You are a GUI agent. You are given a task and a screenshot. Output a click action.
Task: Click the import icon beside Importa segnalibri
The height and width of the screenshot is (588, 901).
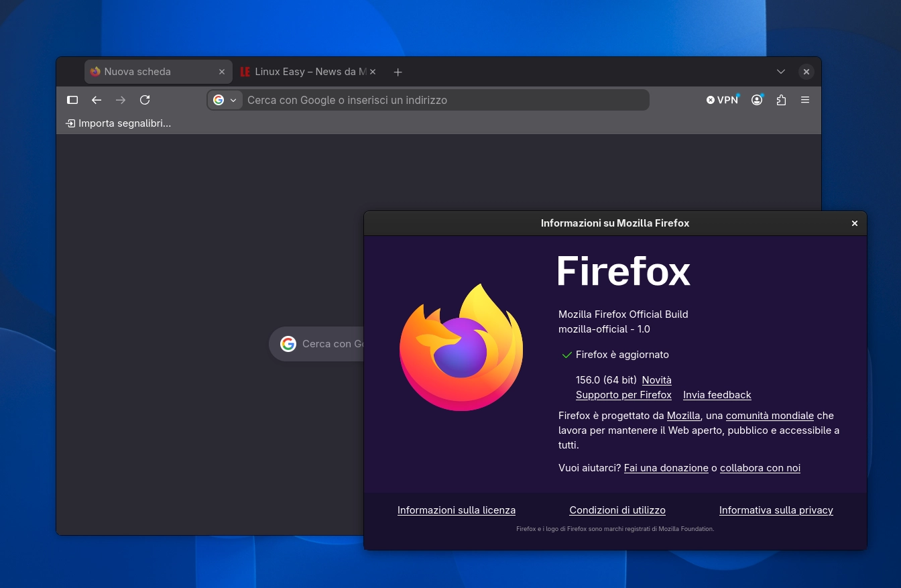point(70,123)
